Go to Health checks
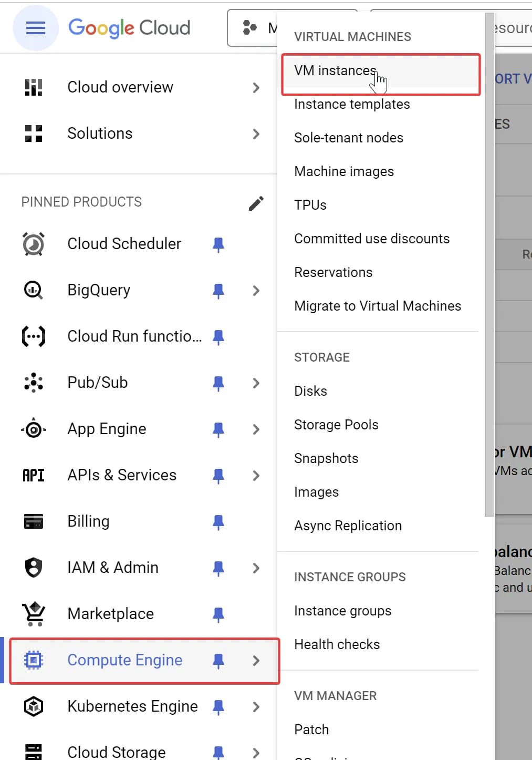532x760 pixels. tap(337, 644)
